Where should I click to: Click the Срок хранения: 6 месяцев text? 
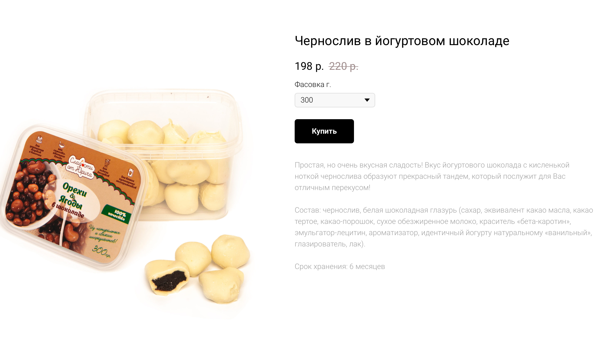(340, 267)
